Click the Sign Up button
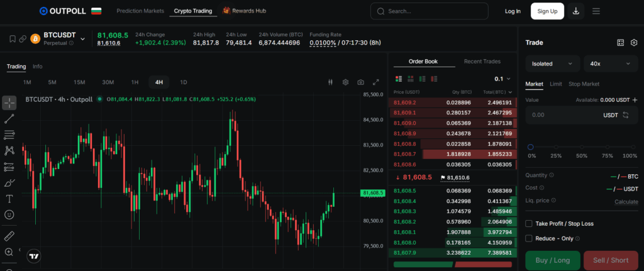 [x=547, y=11]
